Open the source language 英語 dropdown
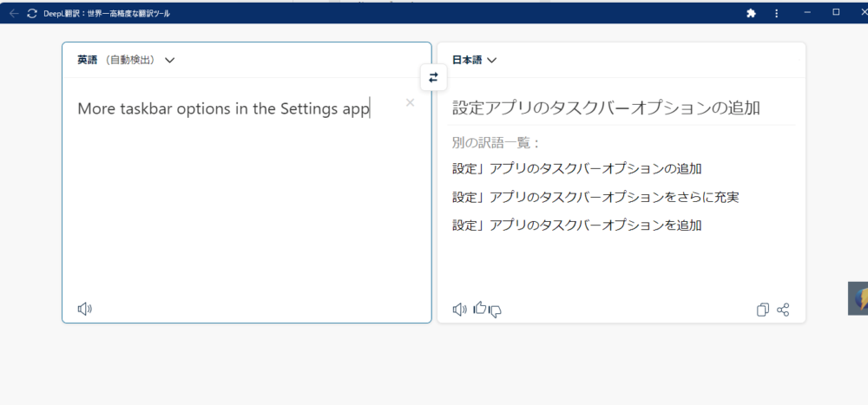Image resolution: width=868 pixels, height=405 pixels. (126, 61)
